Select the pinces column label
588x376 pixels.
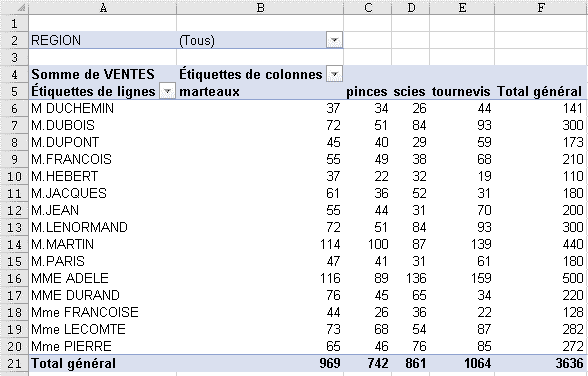tap(367, 91)
